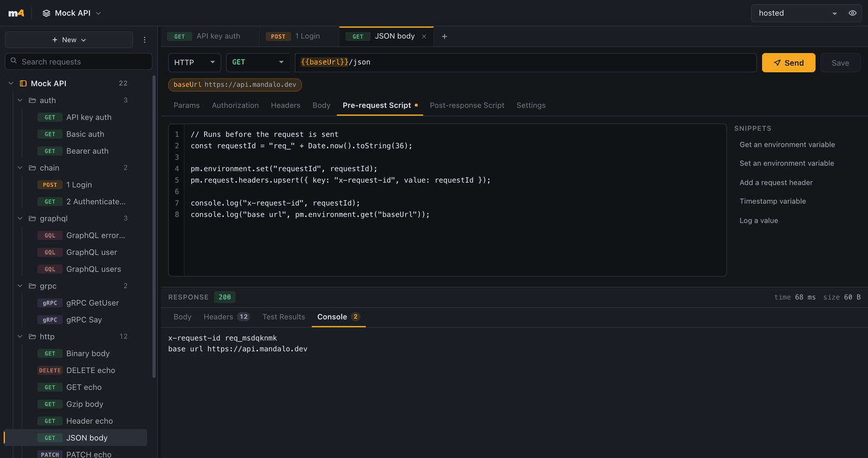Save the request
The height and width of the screenshot is (458, 868).
[x=840, y=63]
